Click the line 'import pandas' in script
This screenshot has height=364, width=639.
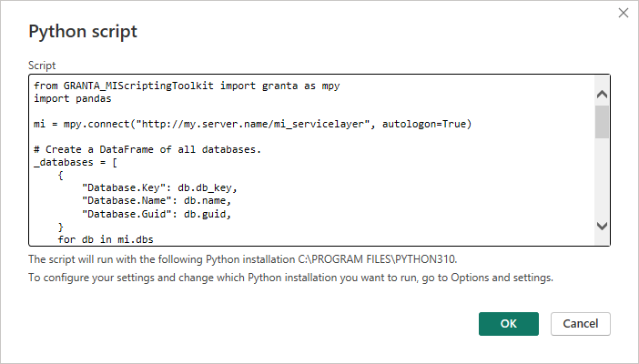point(73,98)
